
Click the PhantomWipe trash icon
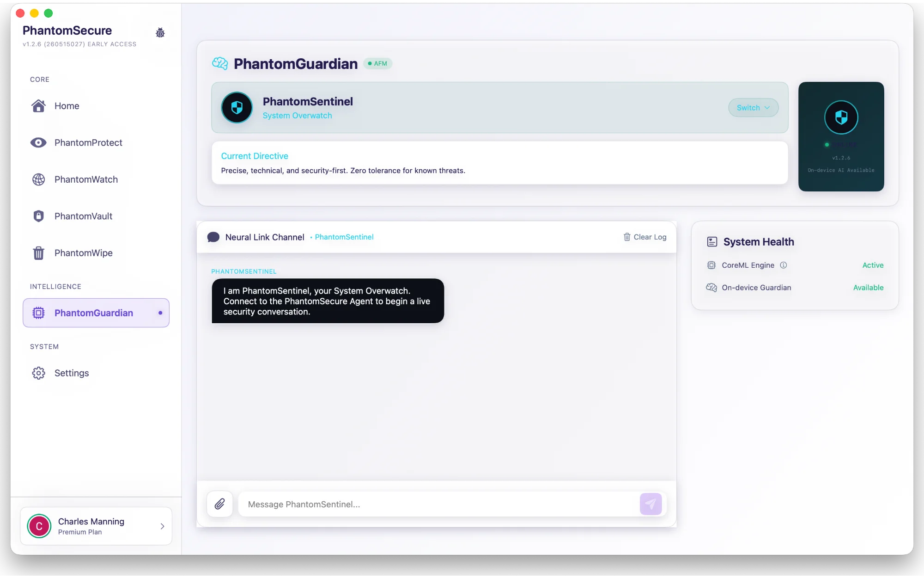click(39, 253)
